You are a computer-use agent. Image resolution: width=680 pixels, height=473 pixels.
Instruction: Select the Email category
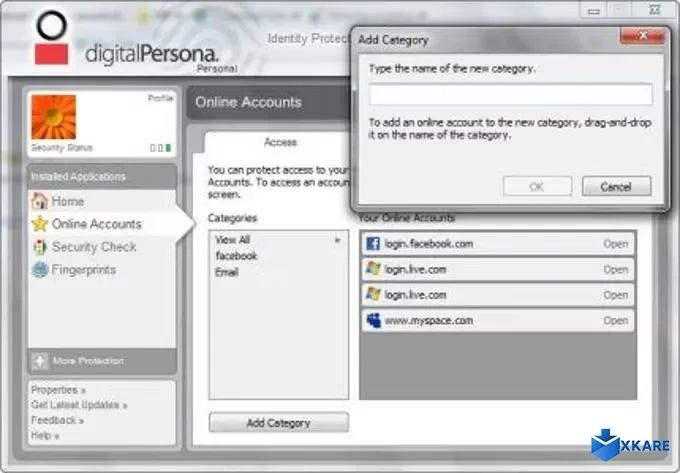pos(227,272)
